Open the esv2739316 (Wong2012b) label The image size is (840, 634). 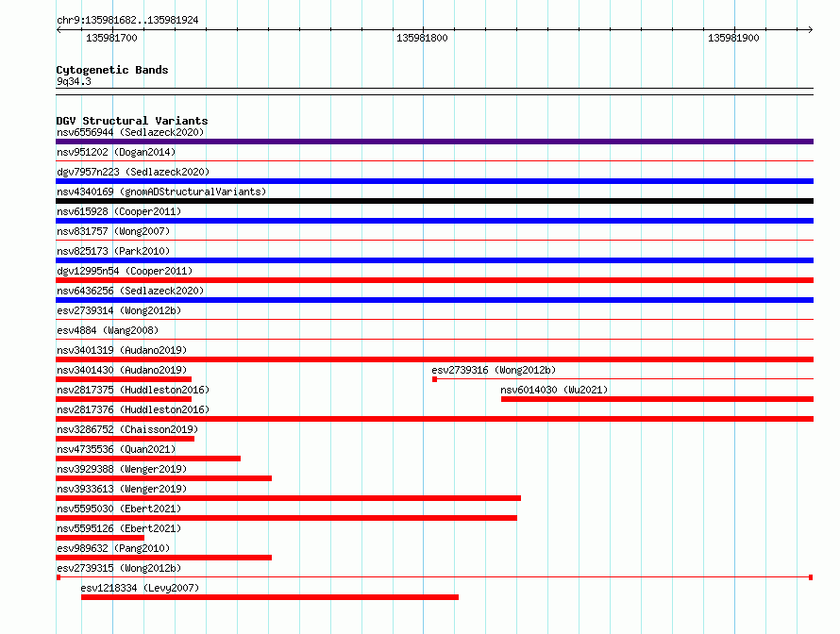[494, 370]
